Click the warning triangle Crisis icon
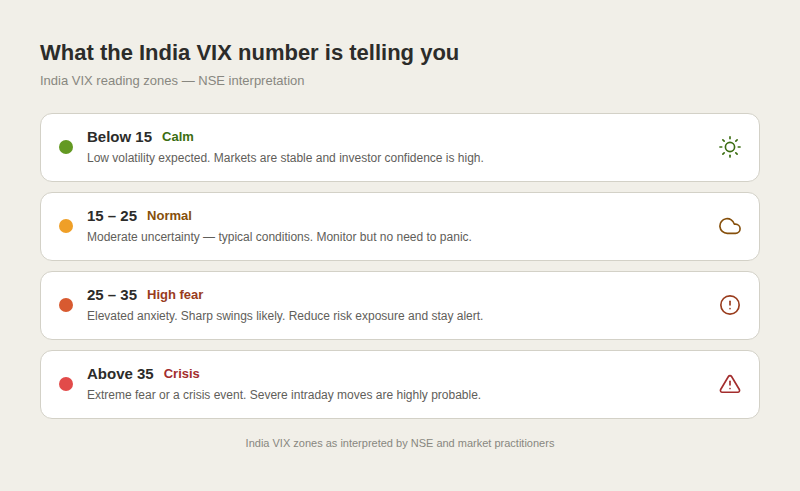 [730, 384]
